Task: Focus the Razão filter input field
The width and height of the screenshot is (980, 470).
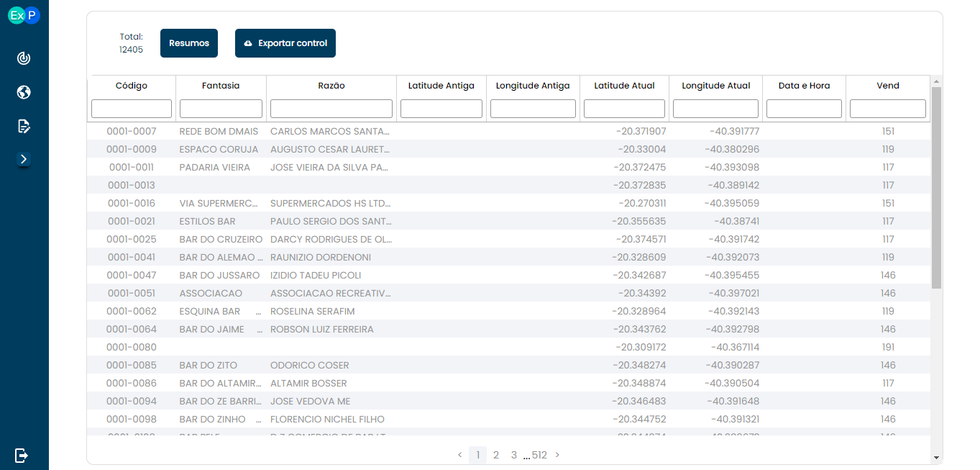Action: tap(331, 109)
